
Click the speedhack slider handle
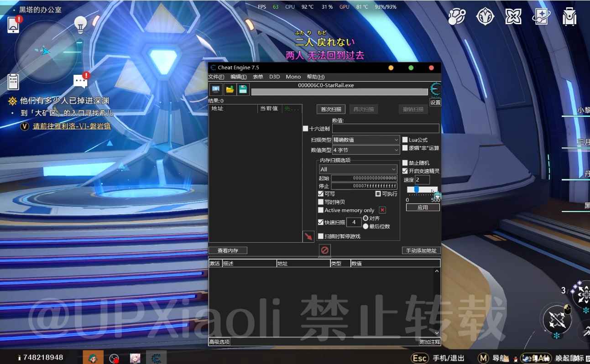click(417, 189)
